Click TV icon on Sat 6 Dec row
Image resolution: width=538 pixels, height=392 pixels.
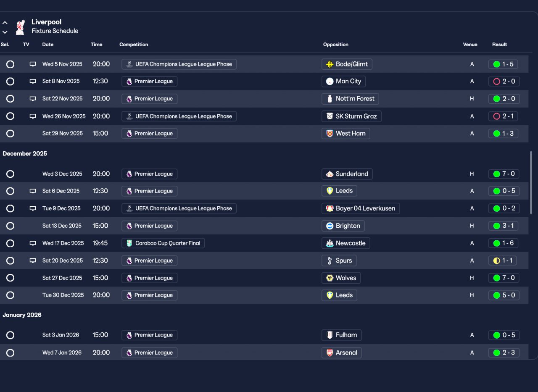[x=33, y=191]
